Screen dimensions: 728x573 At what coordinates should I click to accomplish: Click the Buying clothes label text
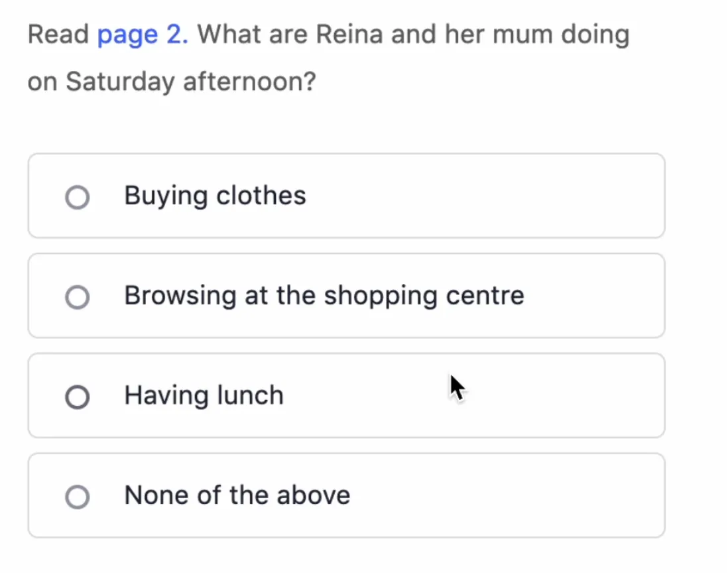(215, 196)
